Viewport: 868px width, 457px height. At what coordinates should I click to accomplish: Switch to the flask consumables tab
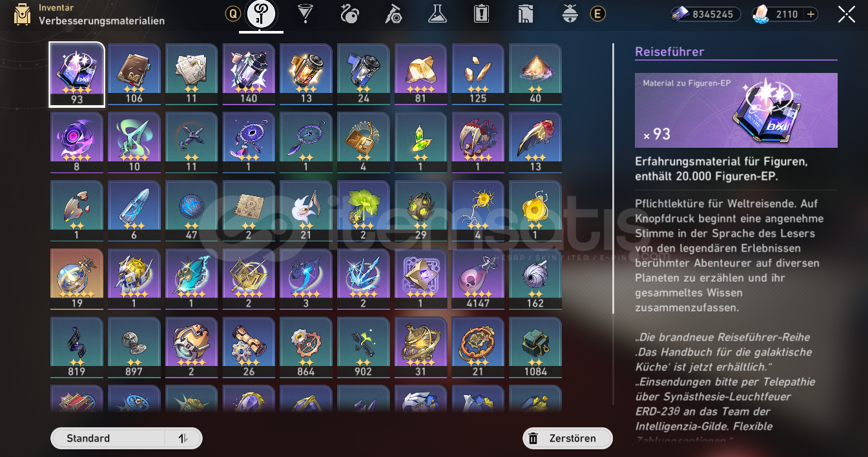coord(437,14)
